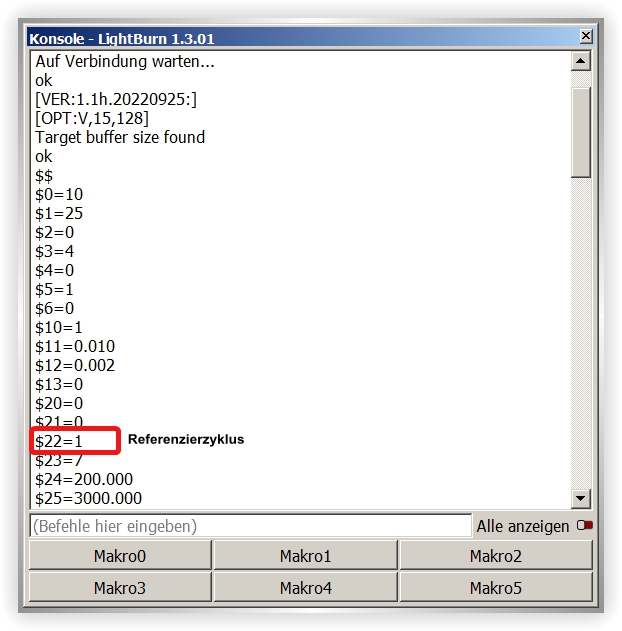
Task: Select the '$$' command line in output
Action: 44,175
